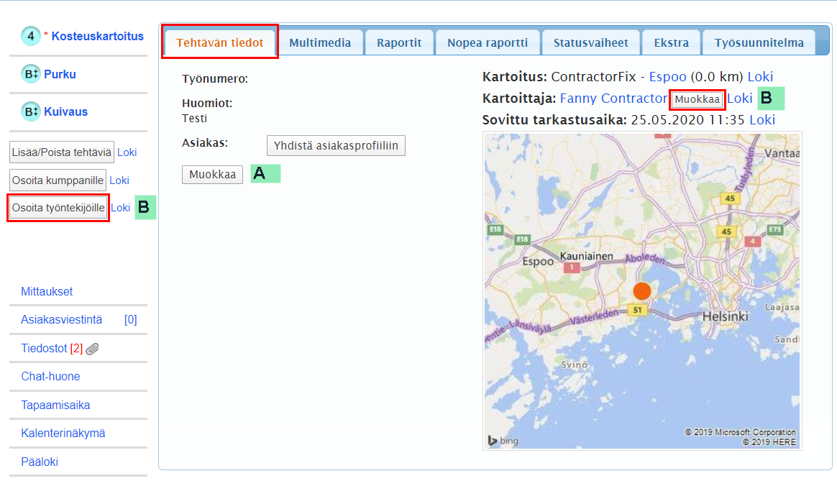Click the B icon next to Kuivaus
The height and width of the screenshot is (504, 837).
tap(31, 111)
